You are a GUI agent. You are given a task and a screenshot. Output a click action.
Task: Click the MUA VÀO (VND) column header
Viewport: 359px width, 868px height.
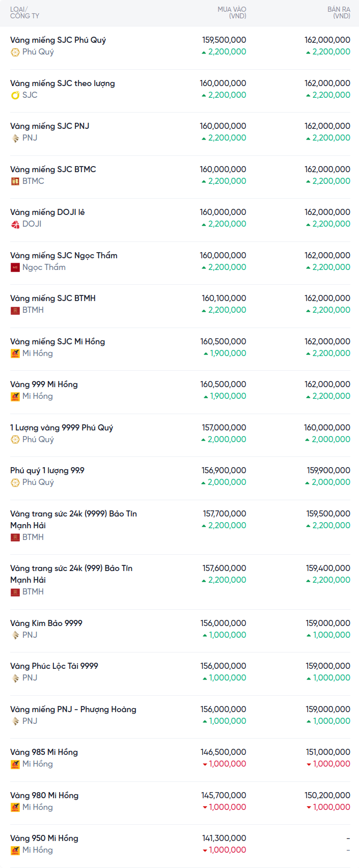coord(232,13)
